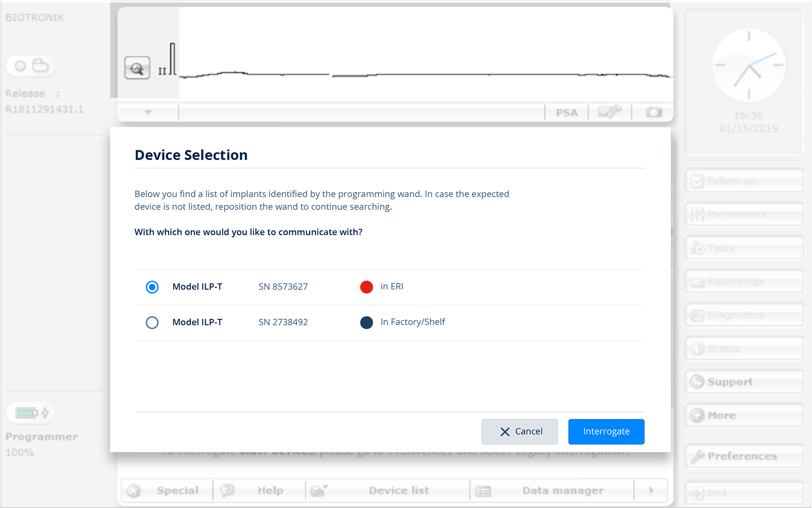Click the More button
This screenshot has width=812, height=508.
[744, 415]
